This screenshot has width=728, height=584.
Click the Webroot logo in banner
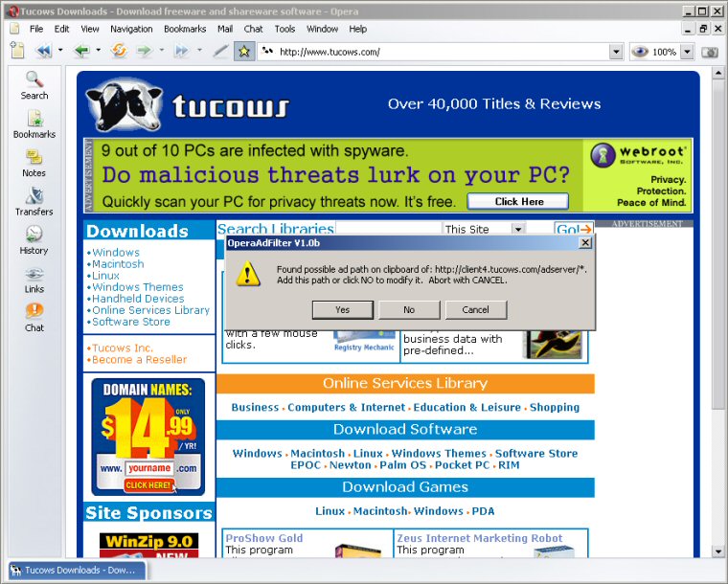(638, 155)
